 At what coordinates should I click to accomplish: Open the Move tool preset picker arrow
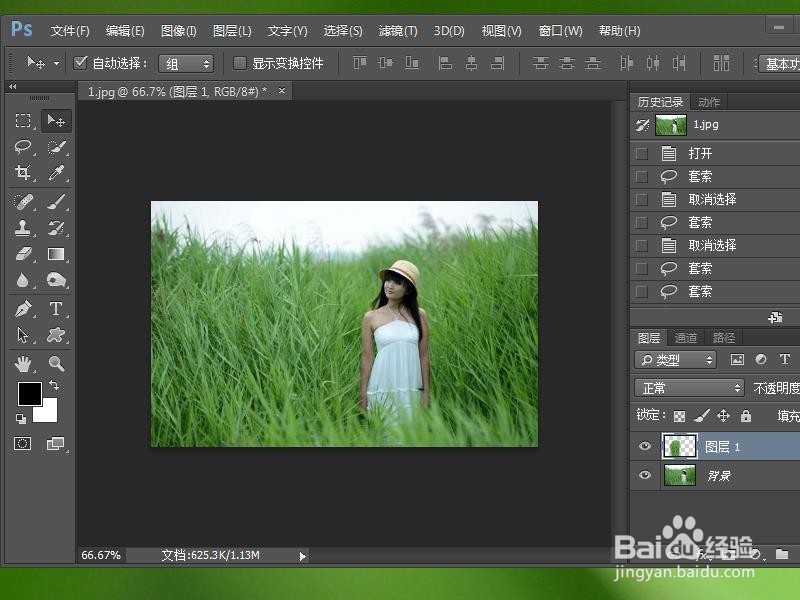point(57,63)
